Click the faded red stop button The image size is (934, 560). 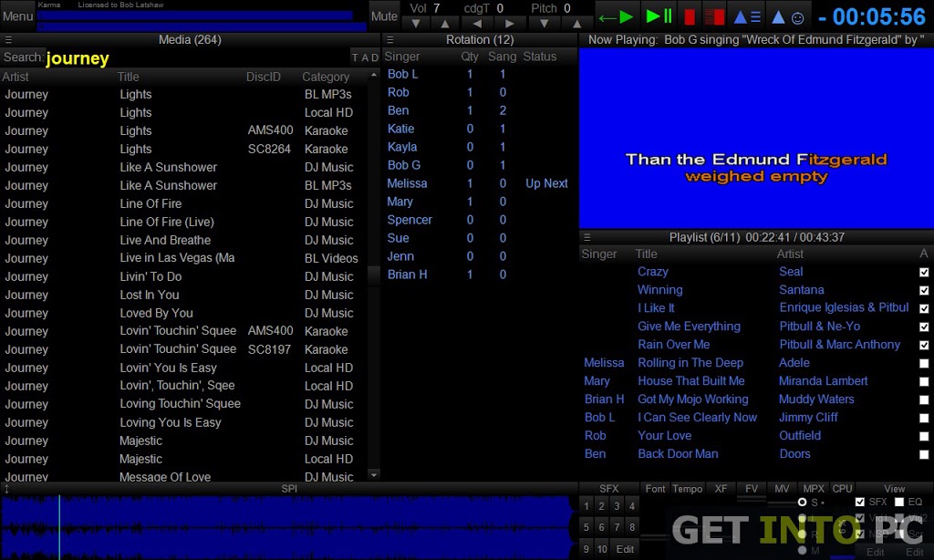pos(714,16)
